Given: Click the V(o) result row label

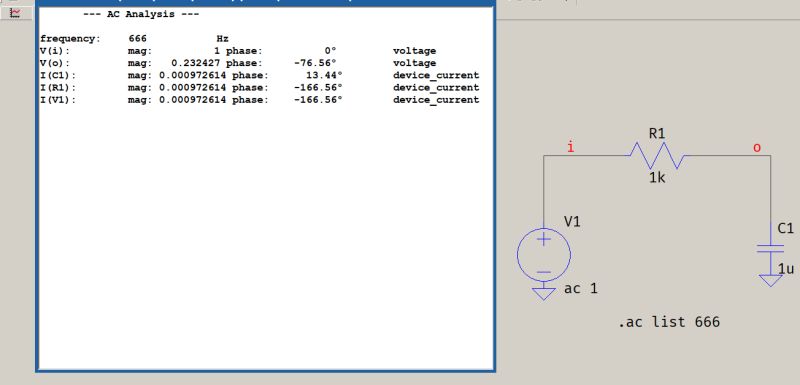Looking at the screenshot, I should click(55, 63).
